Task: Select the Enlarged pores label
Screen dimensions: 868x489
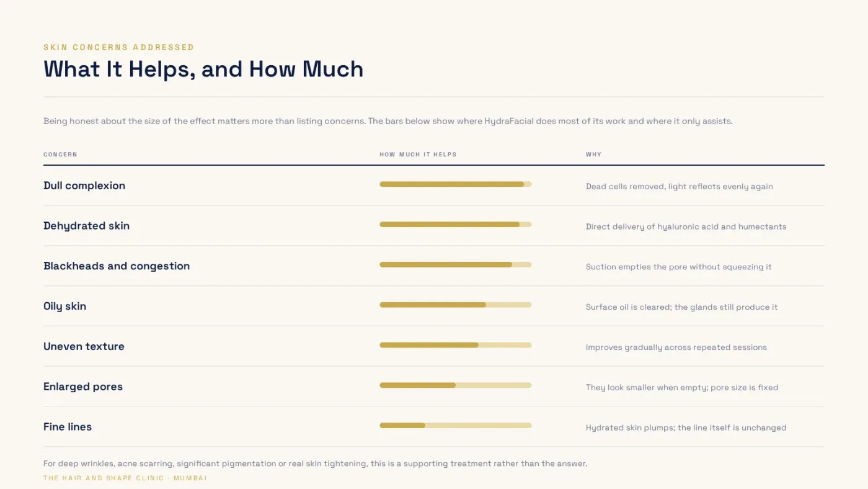Action: (x=83, y=387)
